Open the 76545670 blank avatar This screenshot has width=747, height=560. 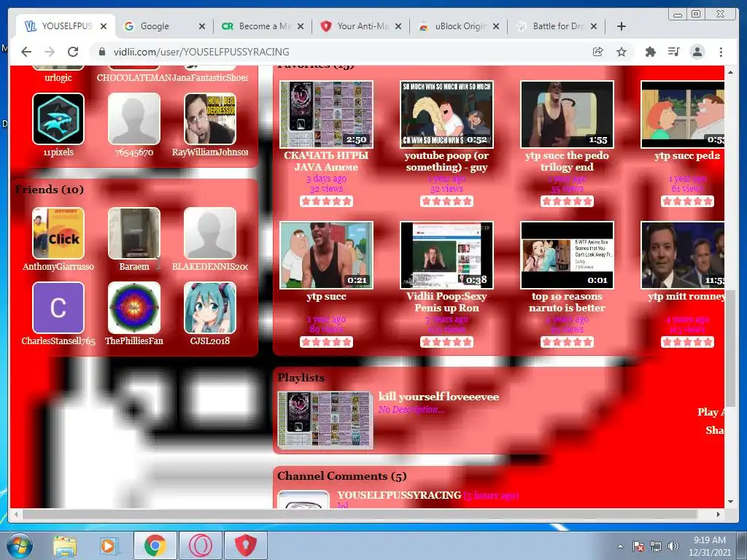[134, 119]
